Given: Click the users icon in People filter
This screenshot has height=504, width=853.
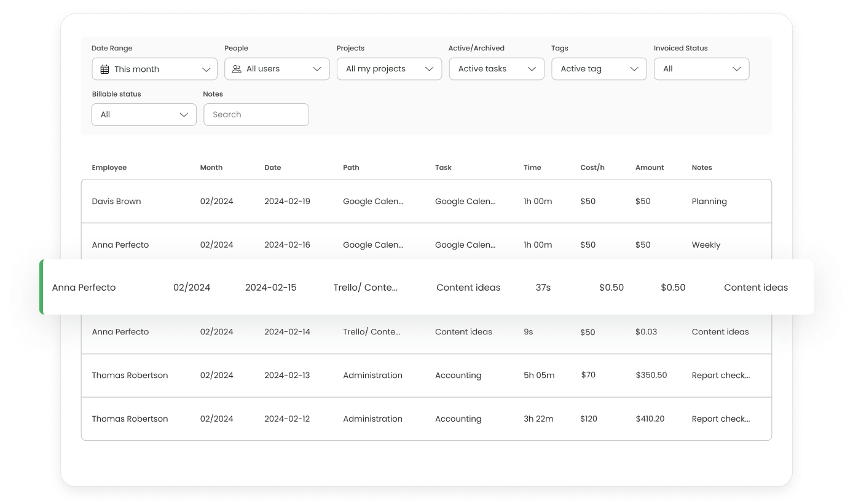Looking at the screenshot, I should point(237,69).
